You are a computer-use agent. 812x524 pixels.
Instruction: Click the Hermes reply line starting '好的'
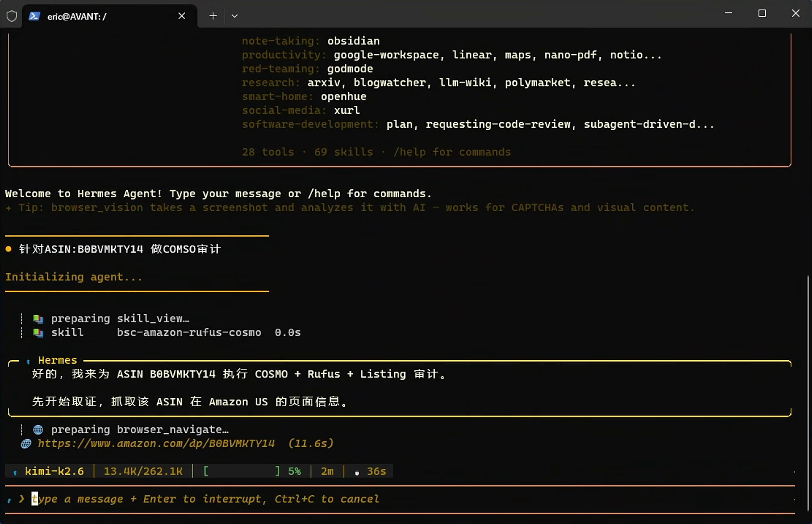[239, 374]
